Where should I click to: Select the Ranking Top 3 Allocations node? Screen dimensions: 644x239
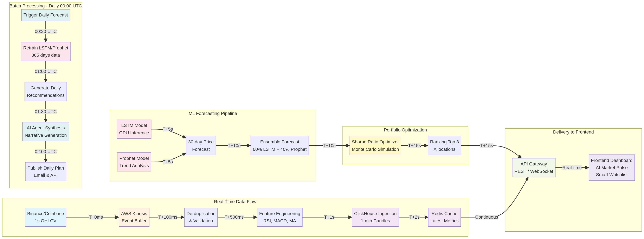(444, 145)
